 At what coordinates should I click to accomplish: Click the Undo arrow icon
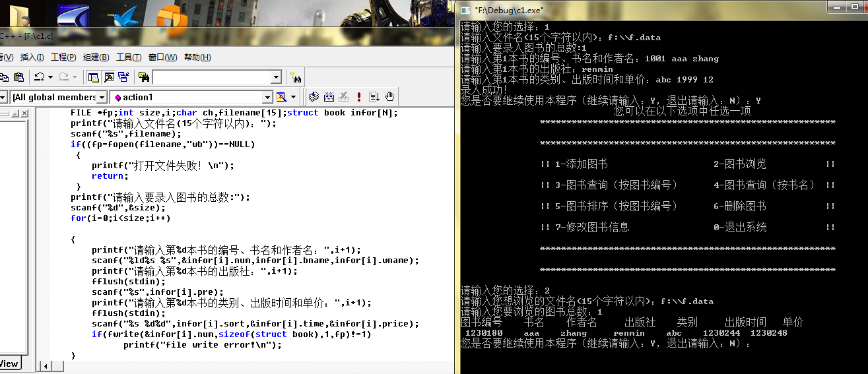(x=40, y=77)
